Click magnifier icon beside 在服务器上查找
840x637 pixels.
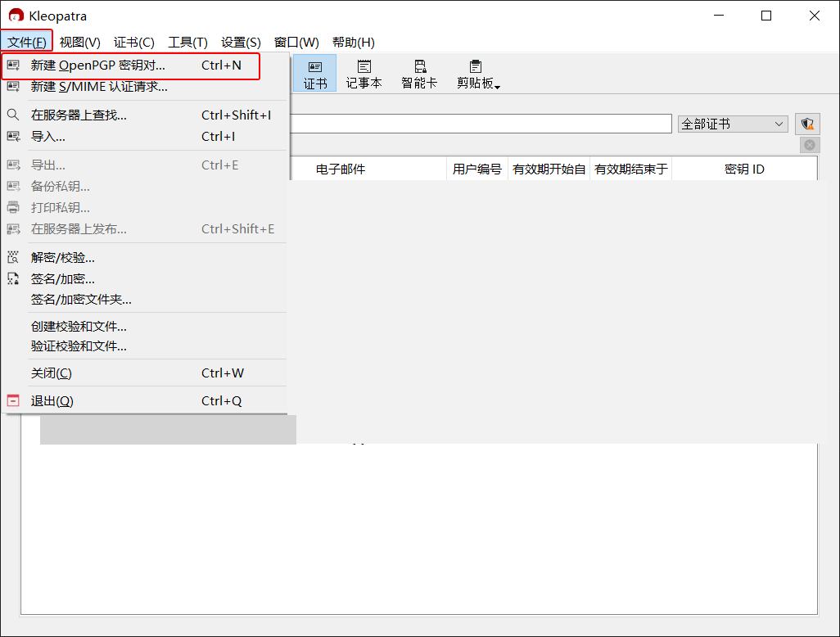13,115
